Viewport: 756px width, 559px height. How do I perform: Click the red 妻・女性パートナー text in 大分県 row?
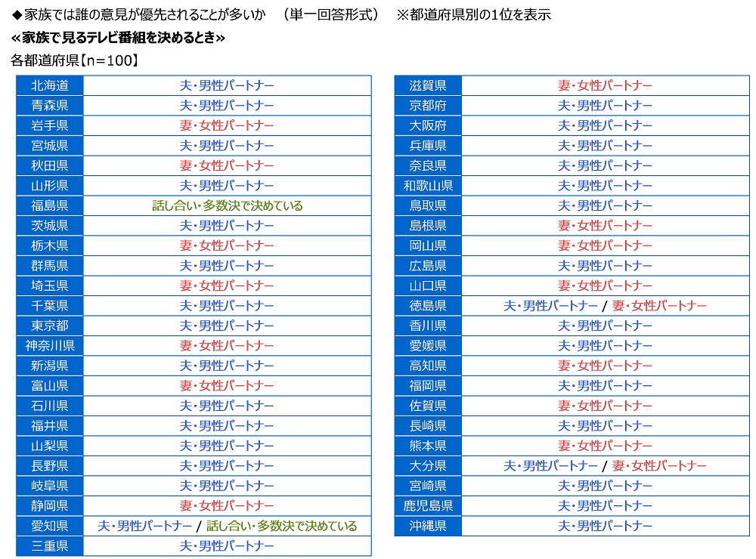(658, 465)
